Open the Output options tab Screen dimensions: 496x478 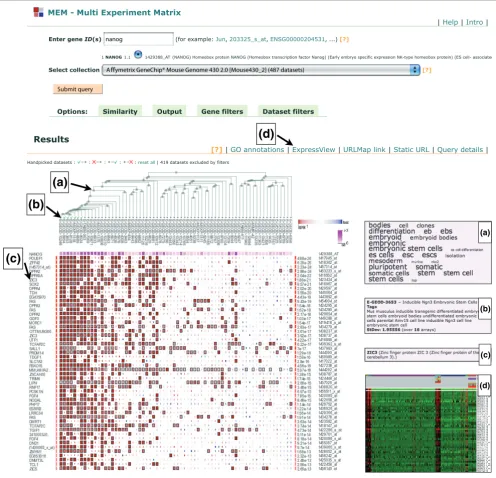[169, 111]
